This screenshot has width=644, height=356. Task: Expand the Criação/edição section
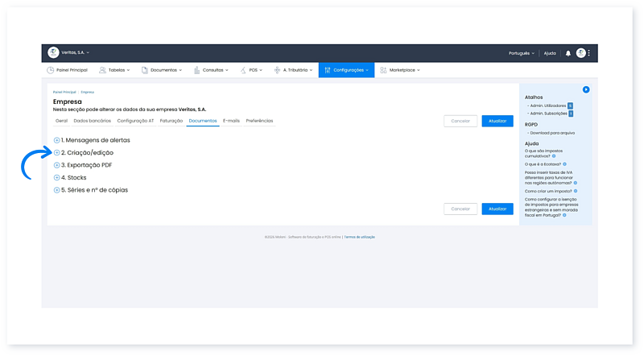57,152
